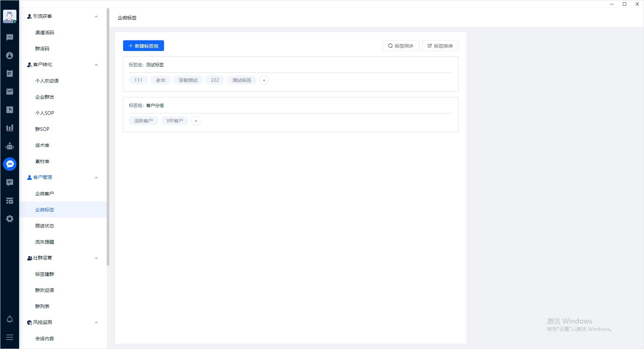The height and width of the screenshot is (349, 644).
Task: Collapse the 客户管理 section arrow
Action: tap(96, 177)
